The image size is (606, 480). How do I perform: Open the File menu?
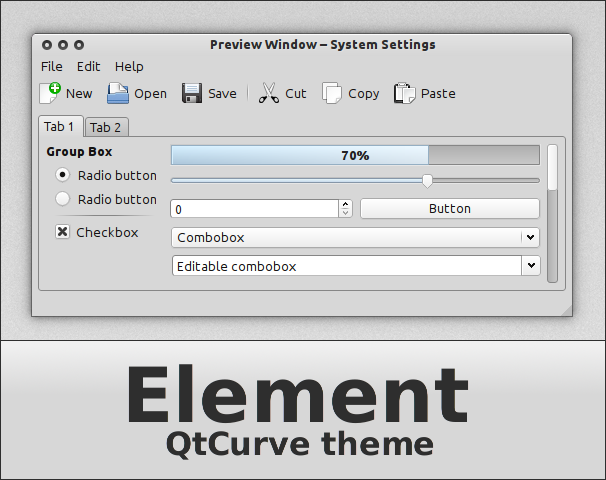[x=51, y=66]
